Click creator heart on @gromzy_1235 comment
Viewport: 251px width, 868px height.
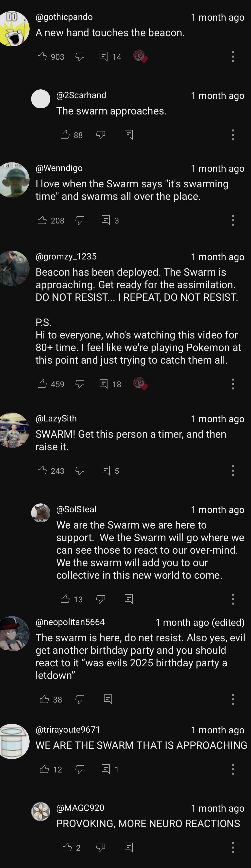click(x=140, y=384)
